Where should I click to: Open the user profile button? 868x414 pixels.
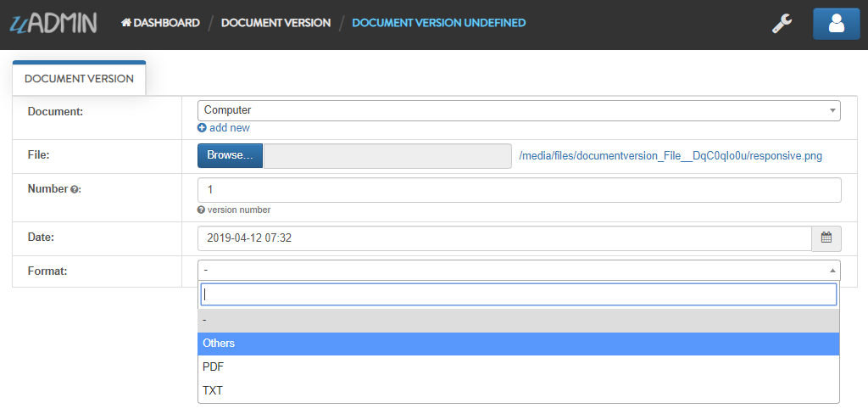click(x=836, y=24)
